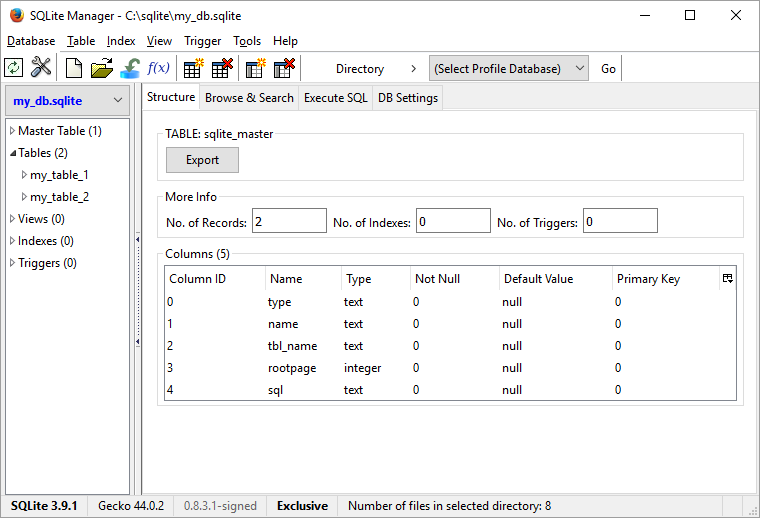Open the Help menu
The height and width of the screenshot is (518, 760).
(285, 41)
